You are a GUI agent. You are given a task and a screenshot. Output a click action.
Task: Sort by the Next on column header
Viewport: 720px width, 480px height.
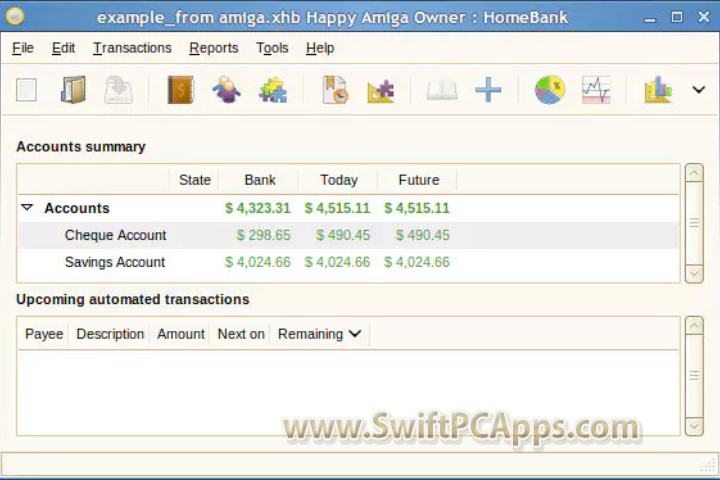[x=241, y=333]
